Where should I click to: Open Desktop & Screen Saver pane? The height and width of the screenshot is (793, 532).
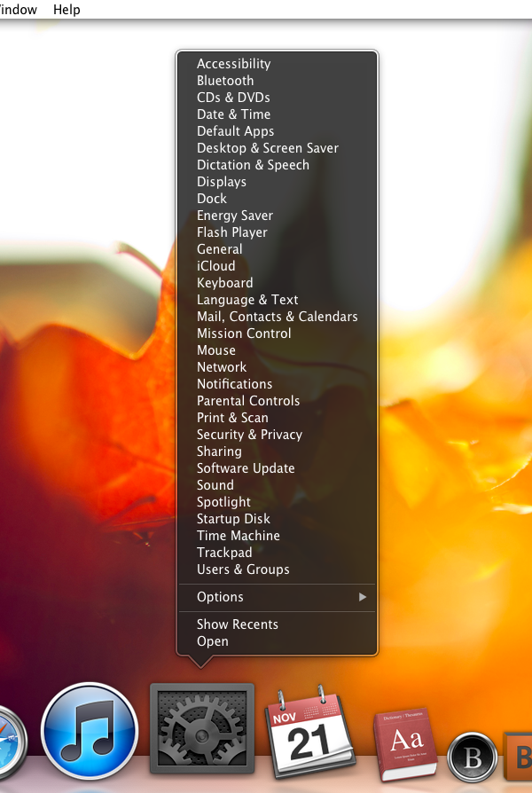(x=268, y=147)
